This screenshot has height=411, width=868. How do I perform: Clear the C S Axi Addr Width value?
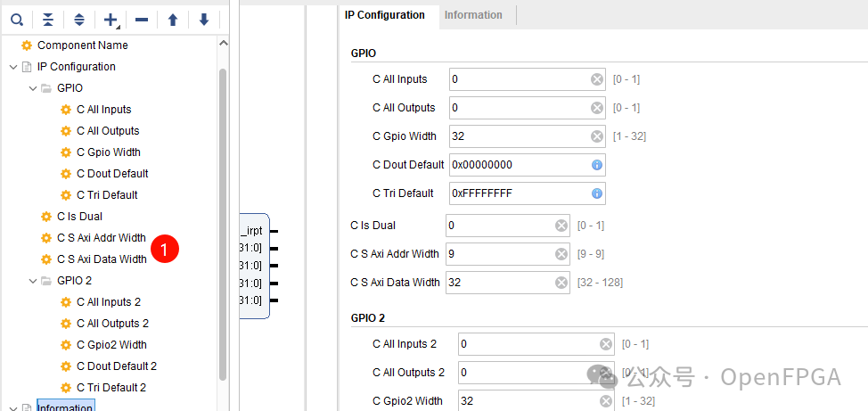point(561,254)
